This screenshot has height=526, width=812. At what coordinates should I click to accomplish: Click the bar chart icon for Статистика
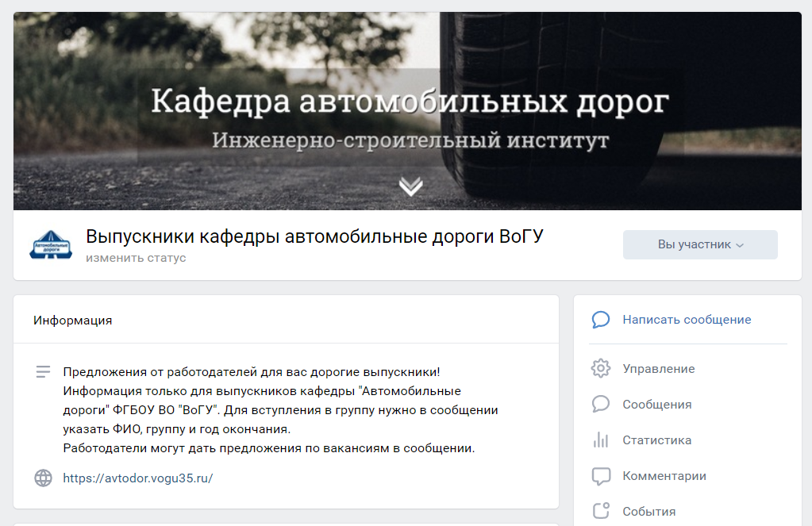(x=601, y=440)
